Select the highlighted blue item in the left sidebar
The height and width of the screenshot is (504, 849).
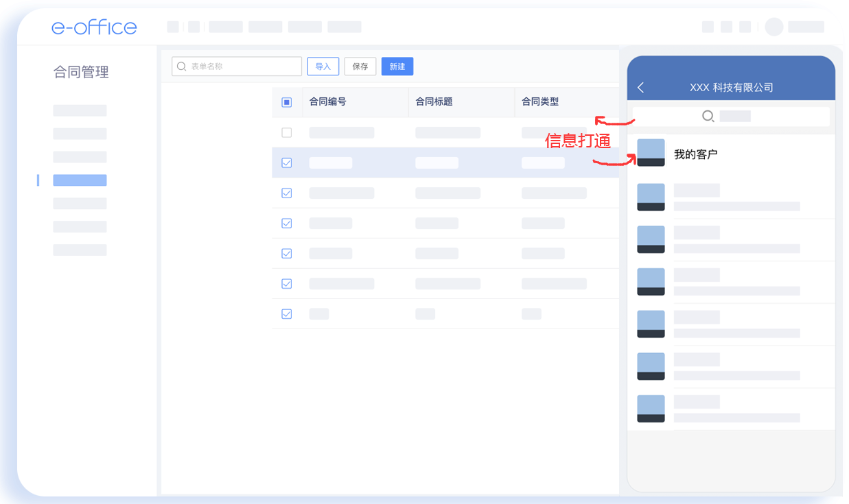[x=80, y=180]
